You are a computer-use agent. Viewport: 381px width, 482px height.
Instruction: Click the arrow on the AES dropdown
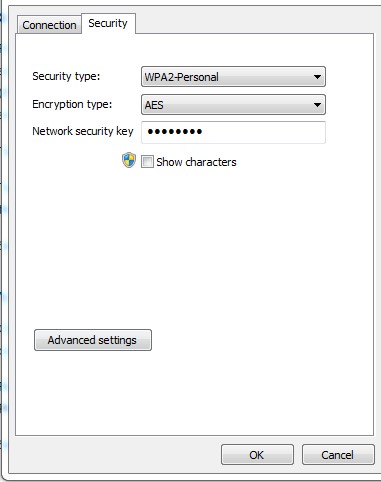(317, 105)
